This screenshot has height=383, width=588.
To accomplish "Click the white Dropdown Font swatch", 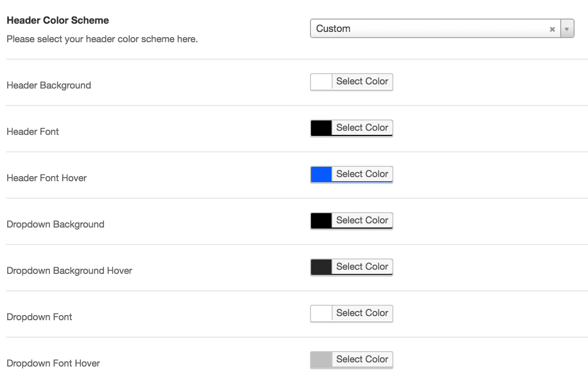I will tap(321, 314).
